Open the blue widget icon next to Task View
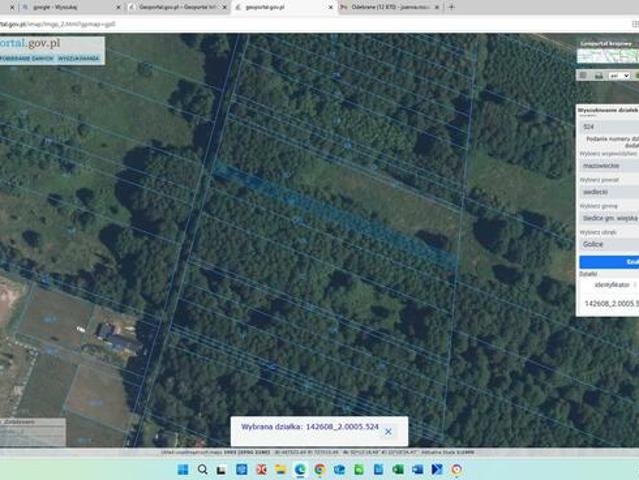Screen dimensions: 639x480 (x=242, y=469)
